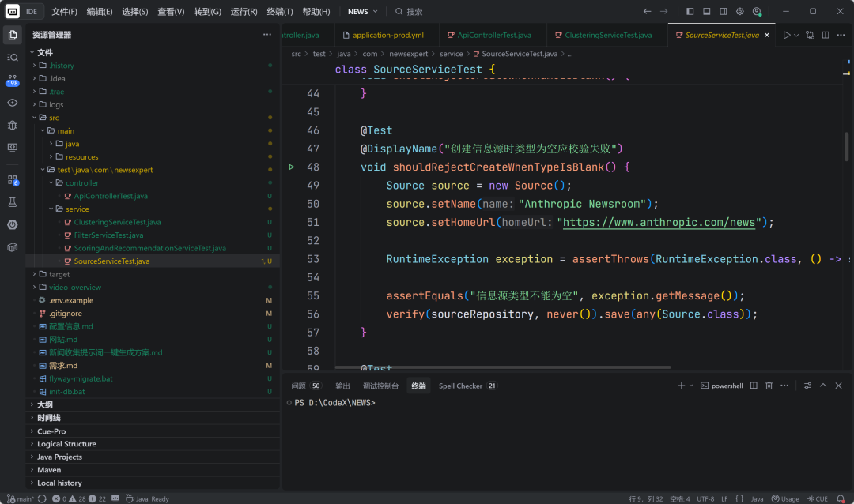Split the terminal panel
This screenshot has width=854, height=504.
[754, 386]
